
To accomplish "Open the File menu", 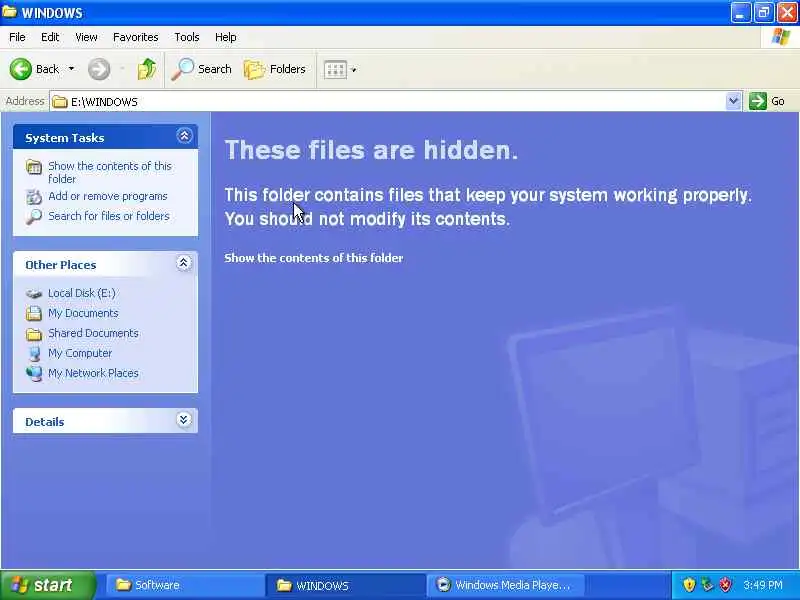I will pos(17,37).
